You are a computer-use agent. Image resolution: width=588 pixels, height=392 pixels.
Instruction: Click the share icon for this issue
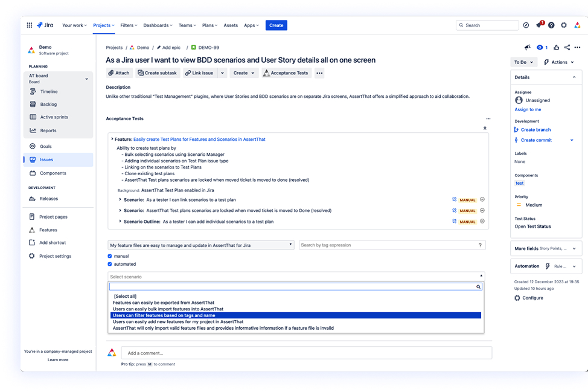pyautogui.click(x=567, y=47)
